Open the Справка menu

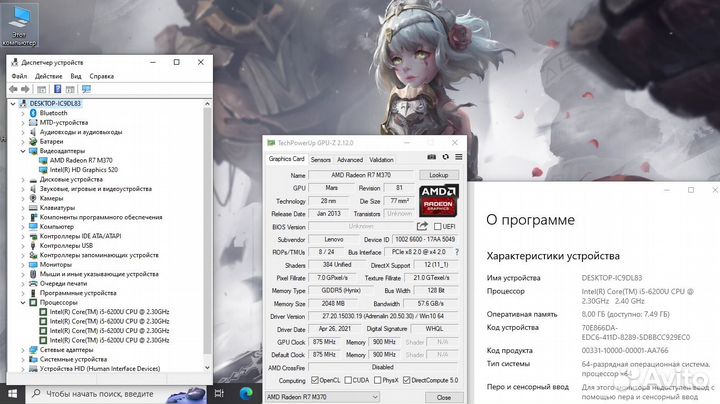[101, 76]
